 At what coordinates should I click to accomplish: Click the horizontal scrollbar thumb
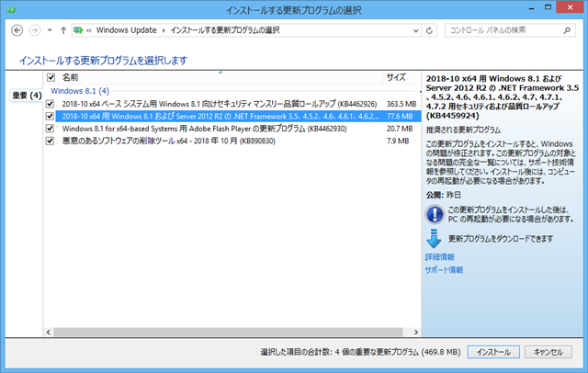228,333
